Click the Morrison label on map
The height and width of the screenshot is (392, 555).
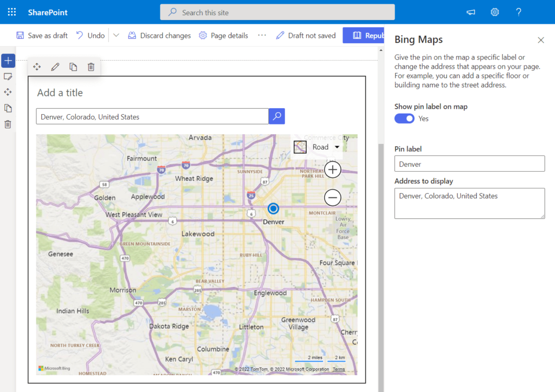click(x=122, y=290)
